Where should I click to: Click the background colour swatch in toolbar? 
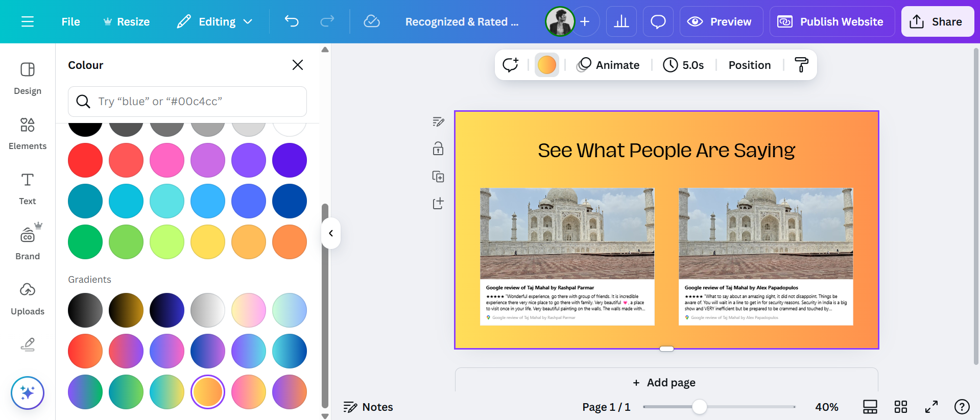[x=547, y=65]
